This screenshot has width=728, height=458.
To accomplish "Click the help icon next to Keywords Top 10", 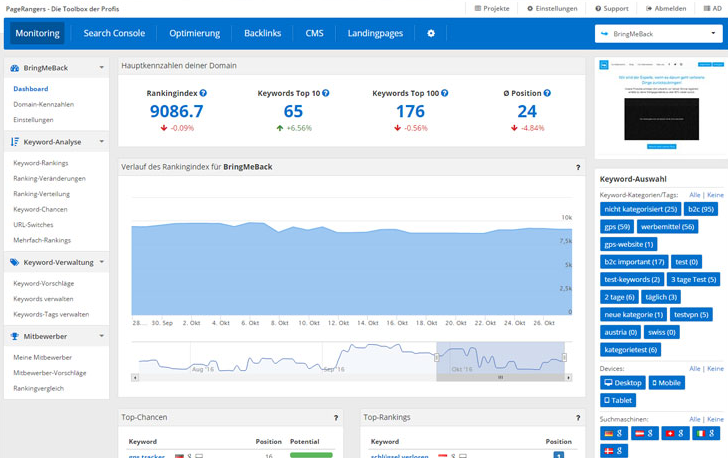I will (x=326, y=93).
